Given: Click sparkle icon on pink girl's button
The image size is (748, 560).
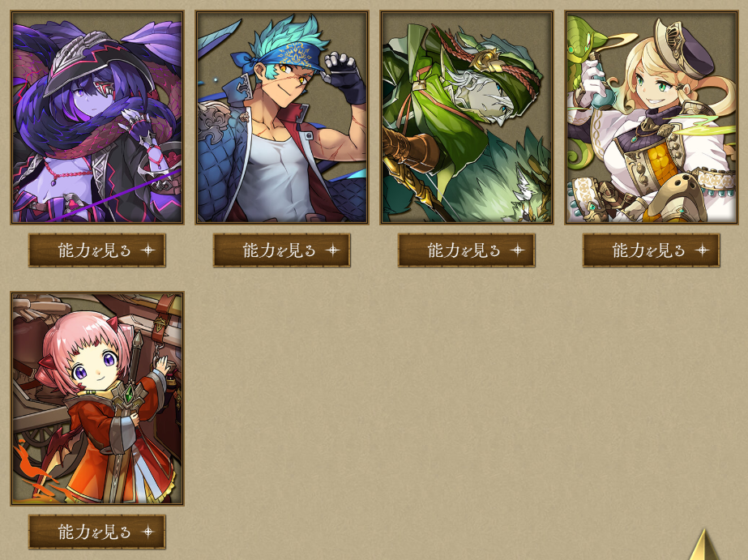Looking at the screenshot, I should [x=147, y=532].
